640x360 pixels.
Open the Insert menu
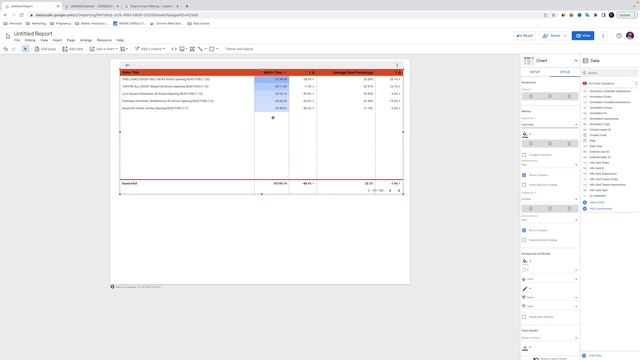point(57,40)
